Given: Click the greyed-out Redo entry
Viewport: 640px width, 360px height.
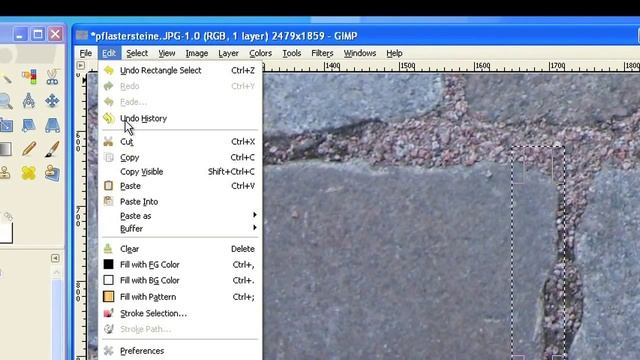Looking at the screenshot, I should [180, 86].
